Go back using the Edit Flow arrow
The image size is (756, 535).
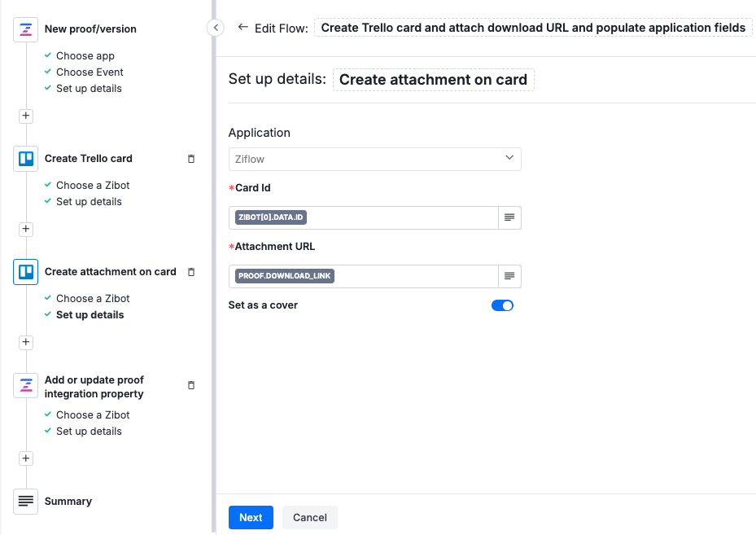243,28
